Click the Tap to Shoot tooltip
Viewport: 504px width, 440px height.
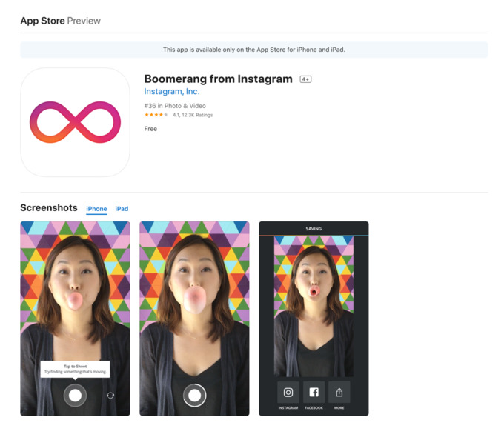click(x=75, y=369)
